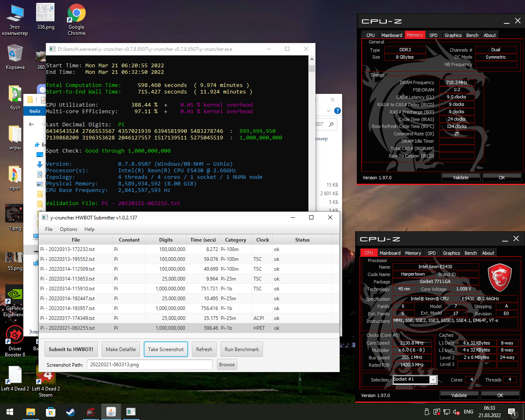Select the прог desktop folder
Viewport: 525px width, 420px height.
[15, 178]
